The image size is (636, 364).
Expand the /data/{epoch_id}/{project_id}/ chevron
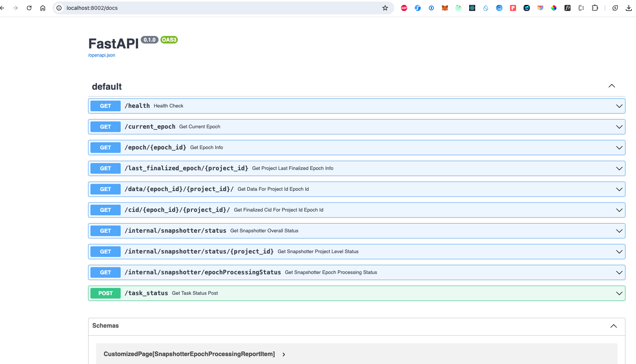[x=619, y=189]
